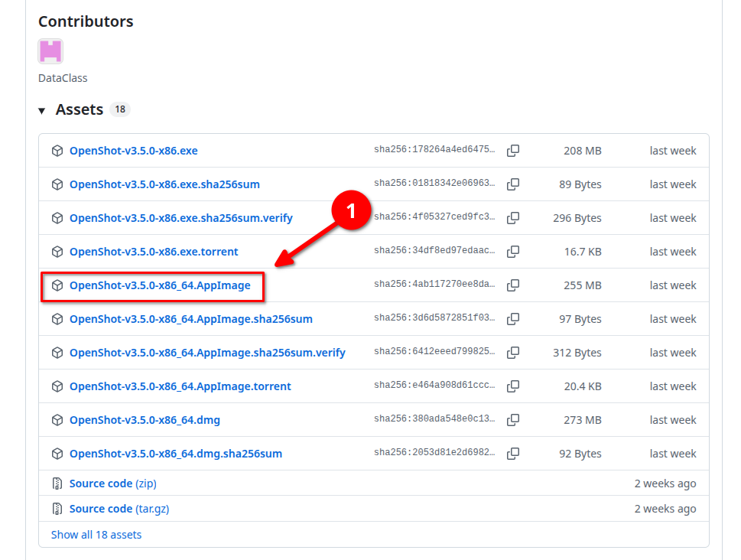The width and height of the screenshot is (741, 560).
Task: Click package icon beside x86.exe.sha256sum
Action: point(57,184)
